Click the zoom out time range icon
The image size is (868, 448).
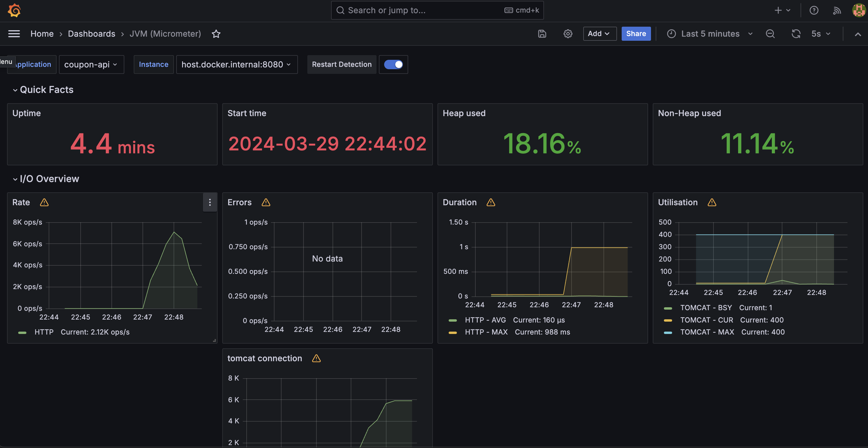point(770,34)
